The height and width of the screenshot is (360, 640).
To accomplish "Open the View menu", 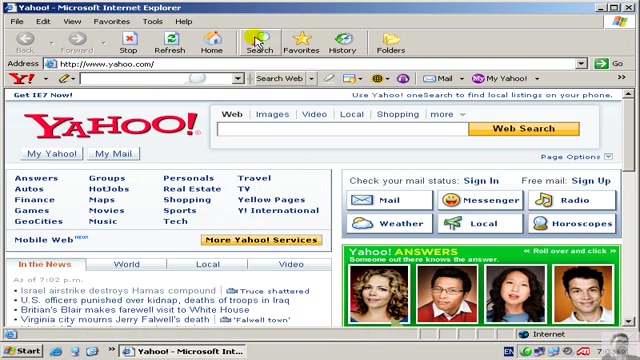I will (72, 22).
